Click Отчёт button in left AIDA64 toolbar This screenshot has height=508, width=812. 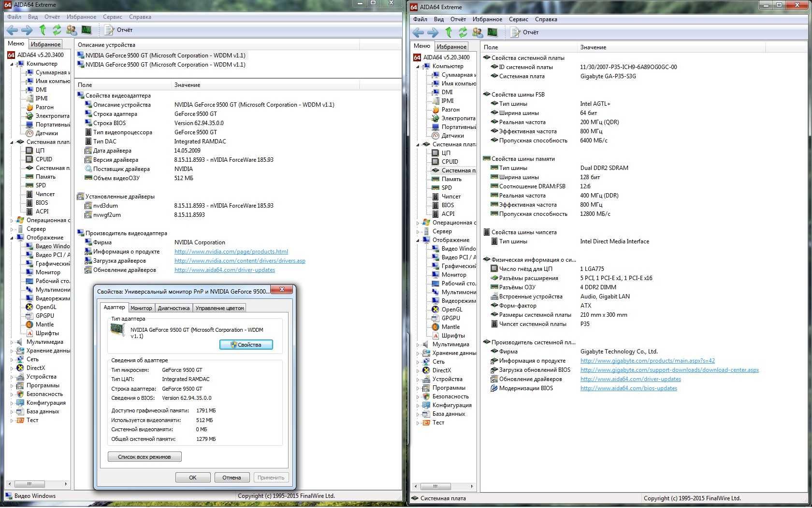pyautogui.click(x=119, y=30)
